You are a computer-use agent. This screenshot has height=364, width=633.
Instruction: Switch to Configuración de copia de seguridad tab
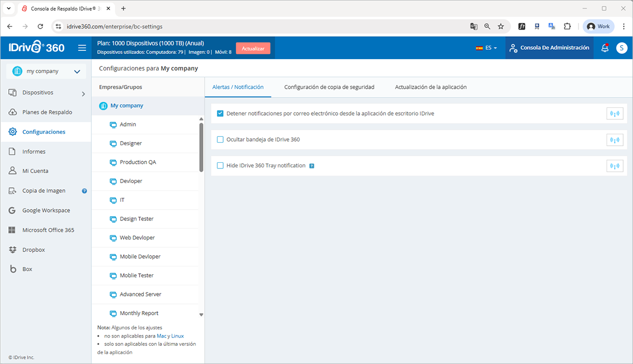click(329, 87)
